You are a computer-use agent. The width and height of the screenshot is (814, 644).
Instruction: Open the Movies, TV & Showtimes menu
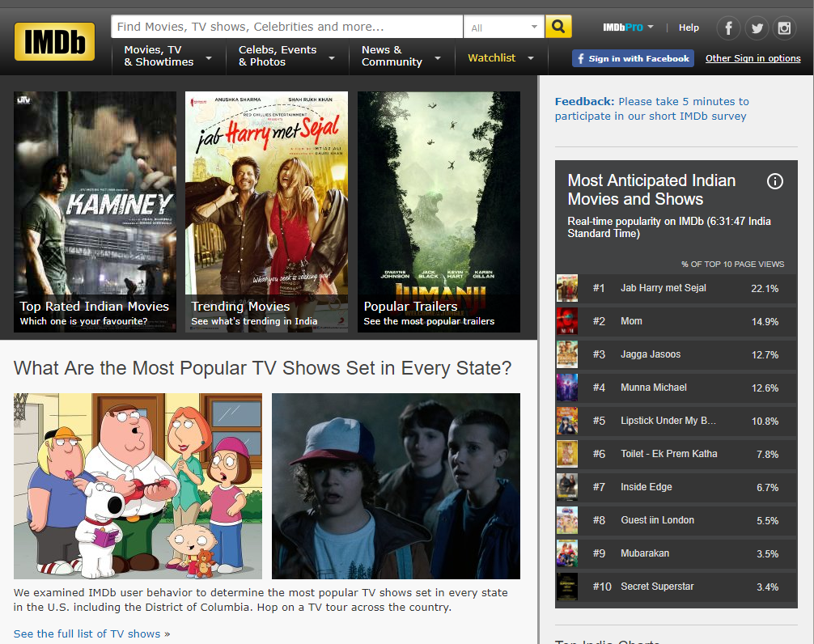pyautogui.click(x=159, y=56)
